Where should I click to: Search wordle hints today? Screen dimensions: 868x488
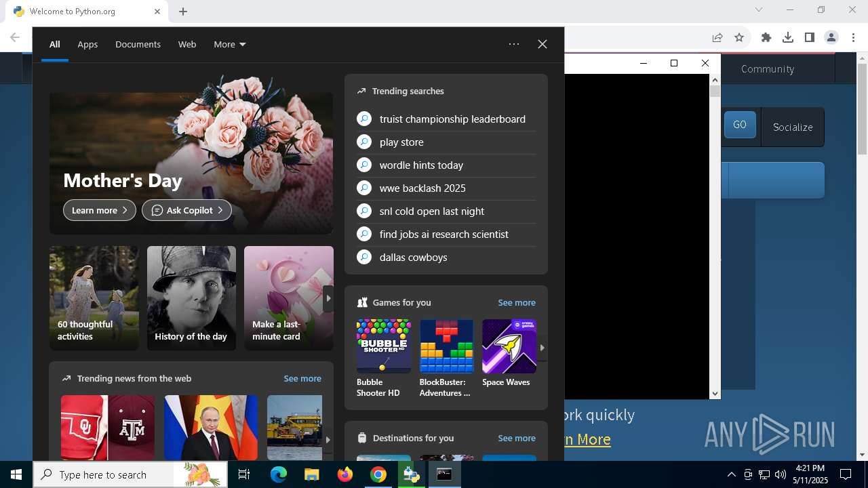pos(446,165)
